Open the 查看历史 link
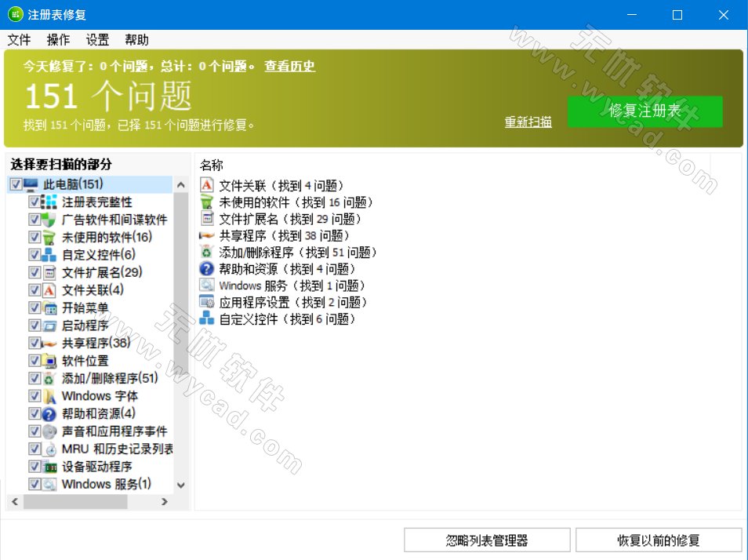 point(289,67)
